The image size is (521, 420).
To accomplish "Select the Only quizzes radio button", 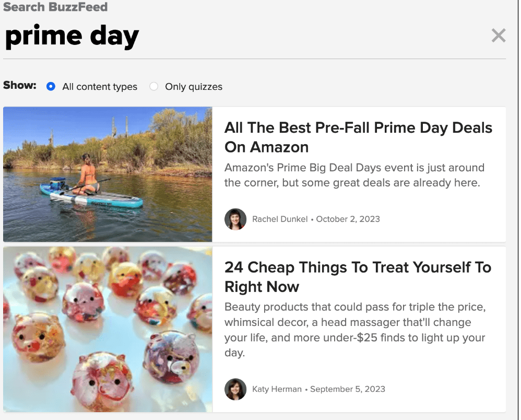I will click(153, 86).
